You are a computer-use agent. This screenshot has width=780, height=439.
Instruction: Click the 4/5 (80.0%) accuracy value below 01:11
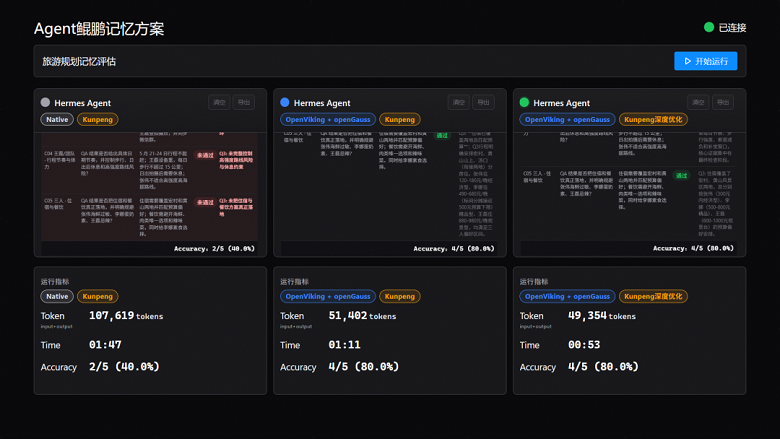point(364,366)
